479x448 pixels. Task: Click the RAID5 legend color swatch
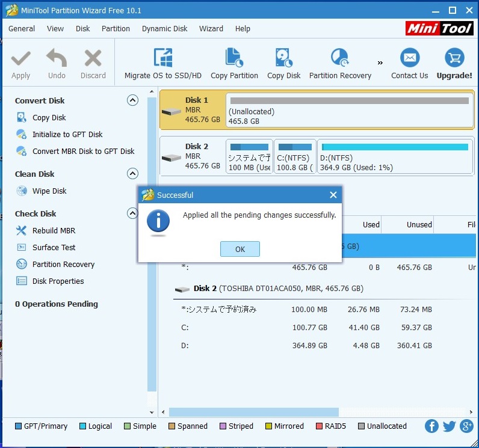[x=319, y=426]
